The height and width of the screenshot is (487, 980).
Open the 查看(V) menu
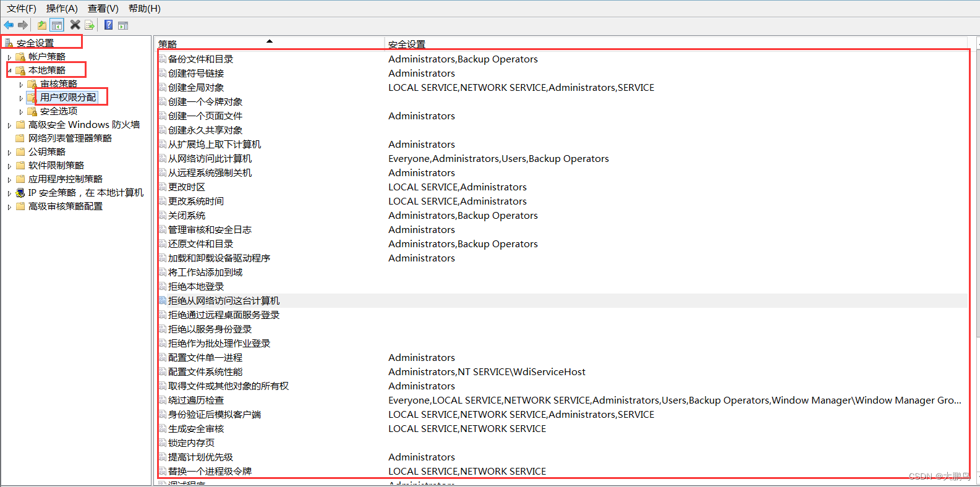point(103,8)
